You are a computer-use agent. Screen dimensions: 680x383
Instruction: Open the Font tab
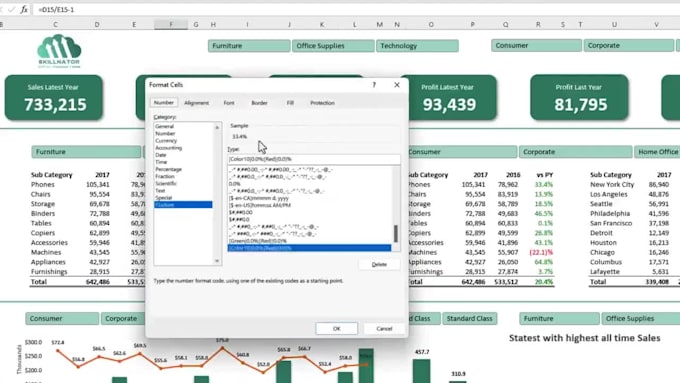click(229, 103)
